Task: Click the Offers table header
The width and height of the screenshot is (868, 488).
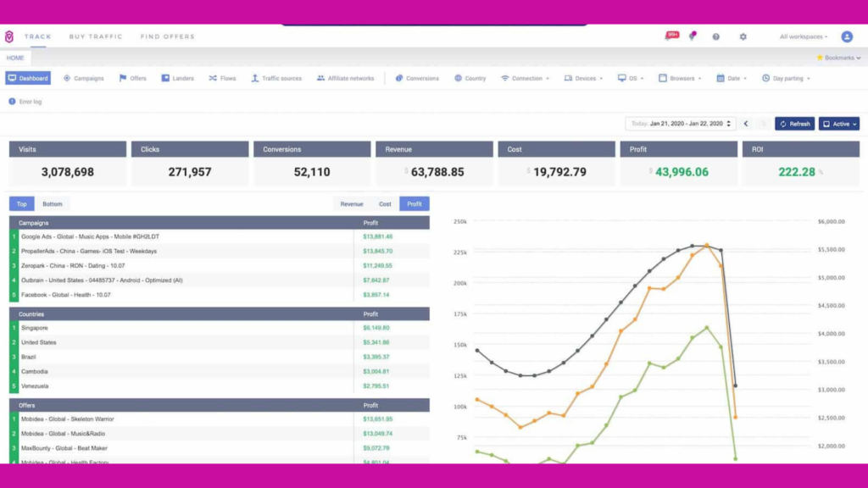Action: pos(220,406)
